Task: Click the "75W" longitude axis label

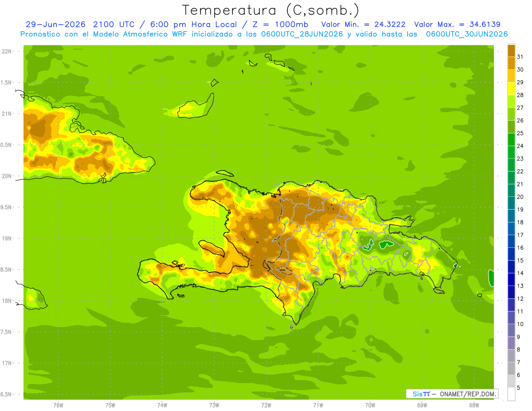Action: (x=110, y=405)
